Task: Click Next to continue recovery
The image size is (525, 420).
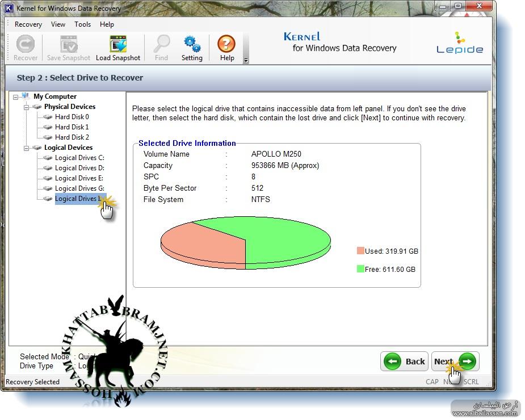Action: click(x=455, y=362)
